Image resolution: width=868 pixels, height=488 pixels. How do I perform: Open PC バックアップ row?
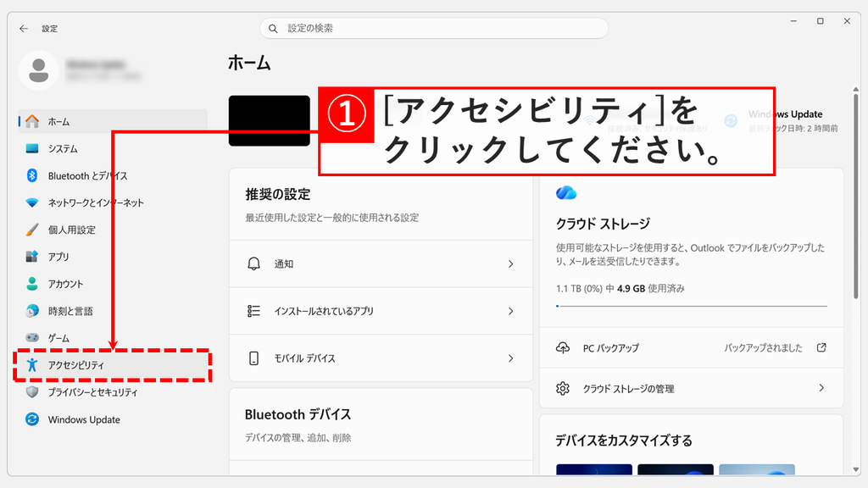pos(692,347)
